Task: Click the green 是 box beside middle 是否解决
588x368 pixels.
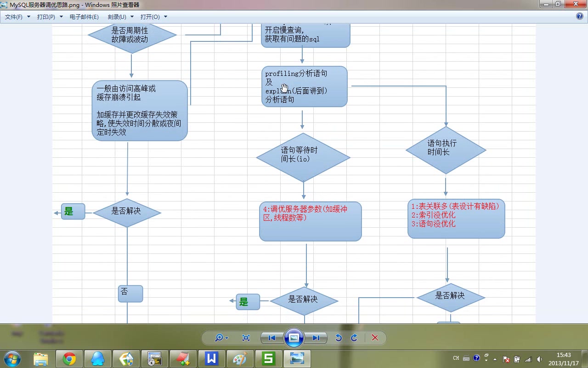Action: point(248,302)
